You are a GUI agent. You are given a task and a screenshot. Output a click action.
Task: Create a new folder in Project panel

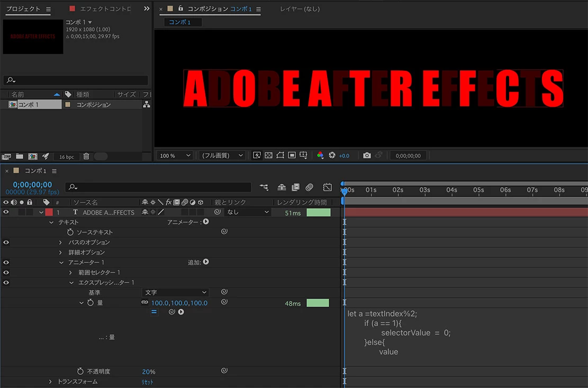(20, 156)
